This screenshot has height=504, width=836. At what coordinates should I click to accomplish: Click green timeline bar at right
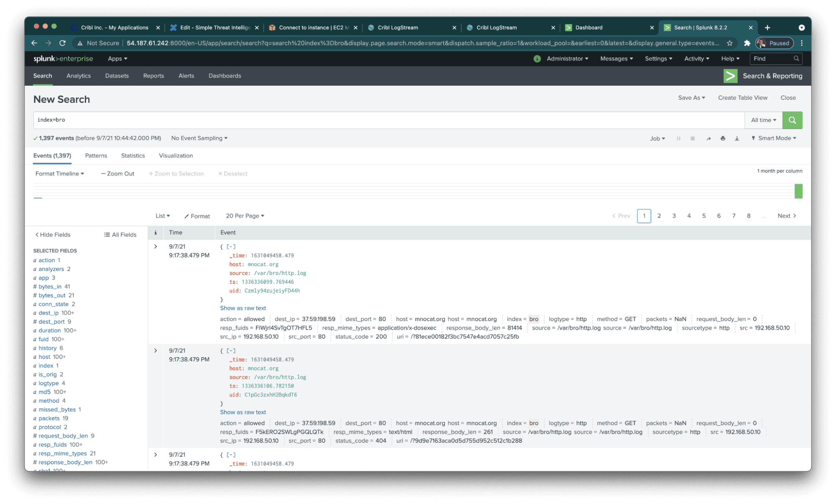[x=798, y=191]
